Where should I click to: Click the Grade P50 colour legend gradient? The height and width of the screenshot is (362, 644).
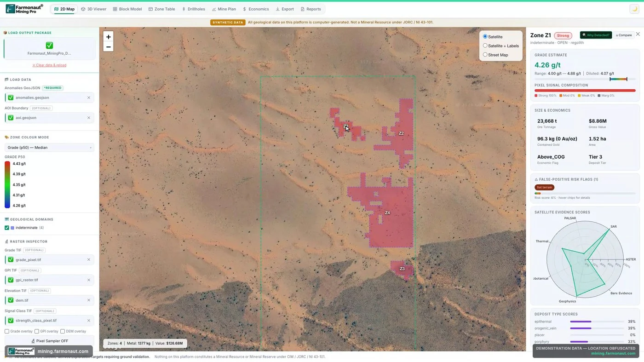click(7, 184)
